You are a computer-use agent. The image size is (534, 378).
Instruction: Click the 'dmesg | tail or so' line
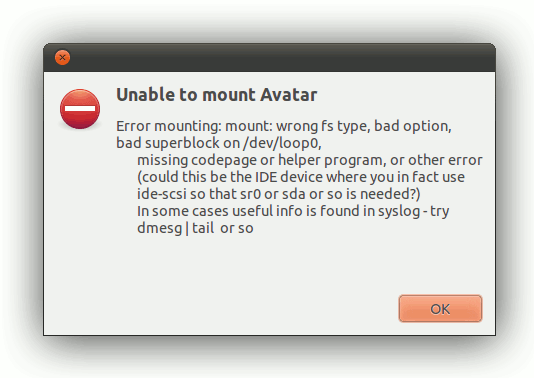pos(195,228)
